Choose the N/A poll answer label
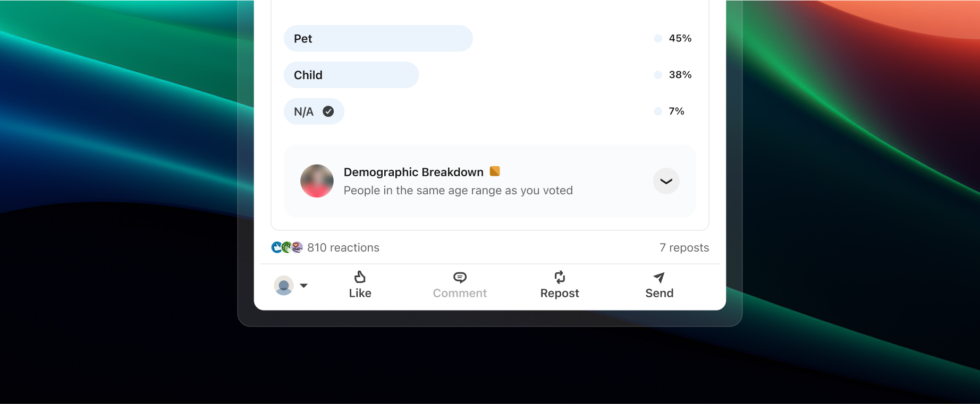This screenshot has height=404, width=980. pos(304,112)
